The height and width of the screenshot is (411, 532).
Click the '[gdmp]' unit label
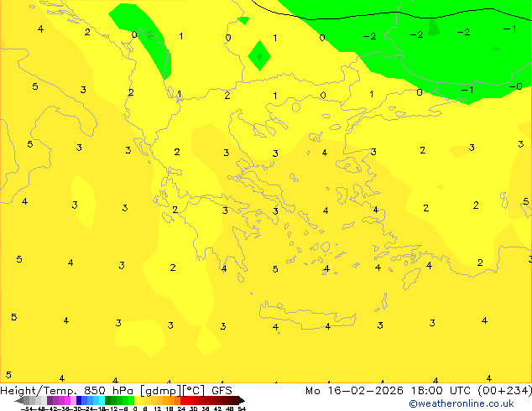pos(159,391)
